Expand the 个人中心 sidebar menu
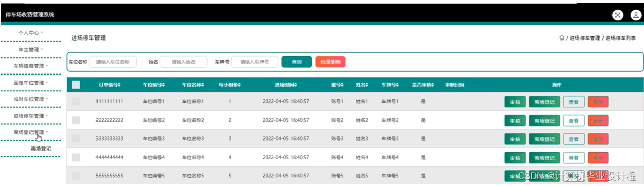The height and width of the screenshot is (186, 644). 30,33
